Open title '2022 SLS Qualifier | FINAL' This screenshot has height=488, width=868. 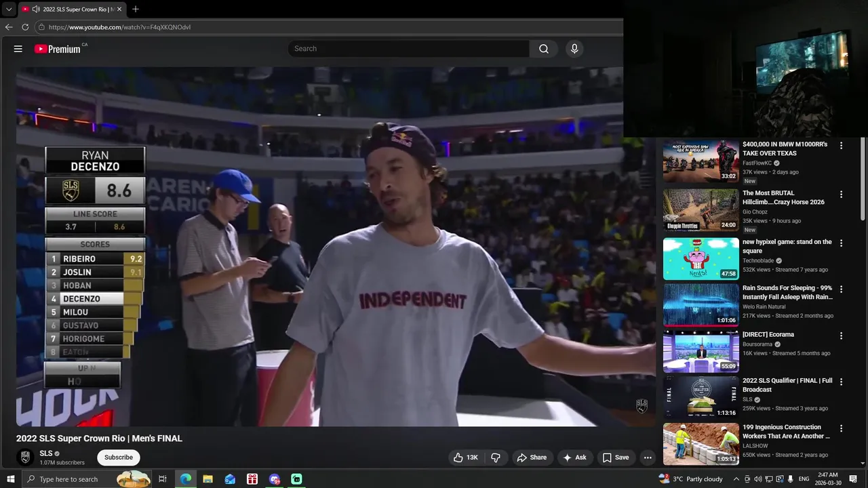[787, 385]
